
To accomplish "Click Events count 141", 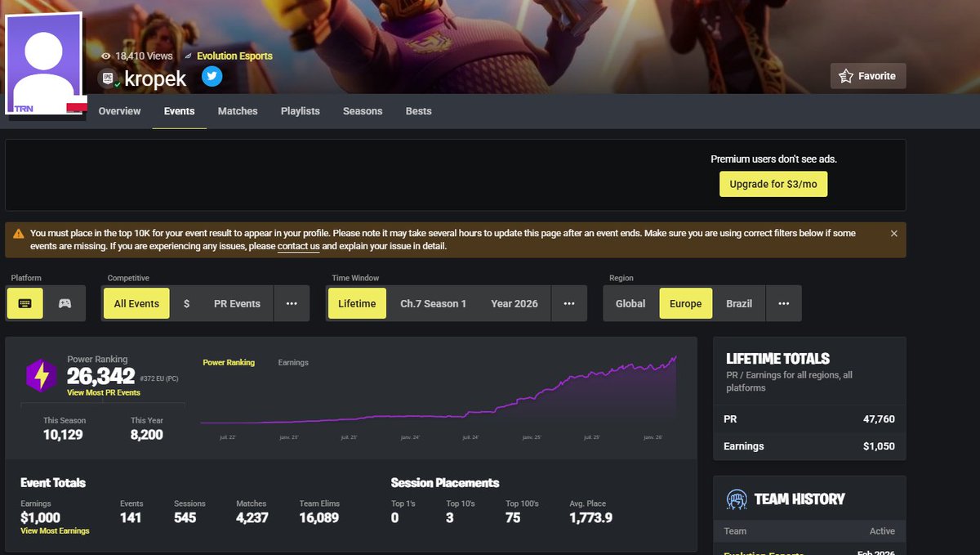I will tap(131, 517).
